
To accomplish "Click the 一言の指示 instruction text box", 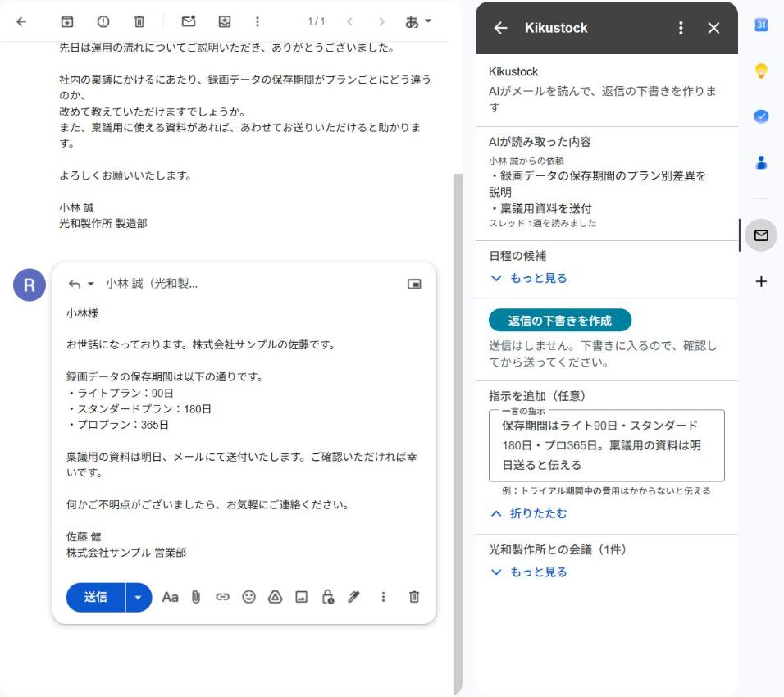I will (607, 445).
